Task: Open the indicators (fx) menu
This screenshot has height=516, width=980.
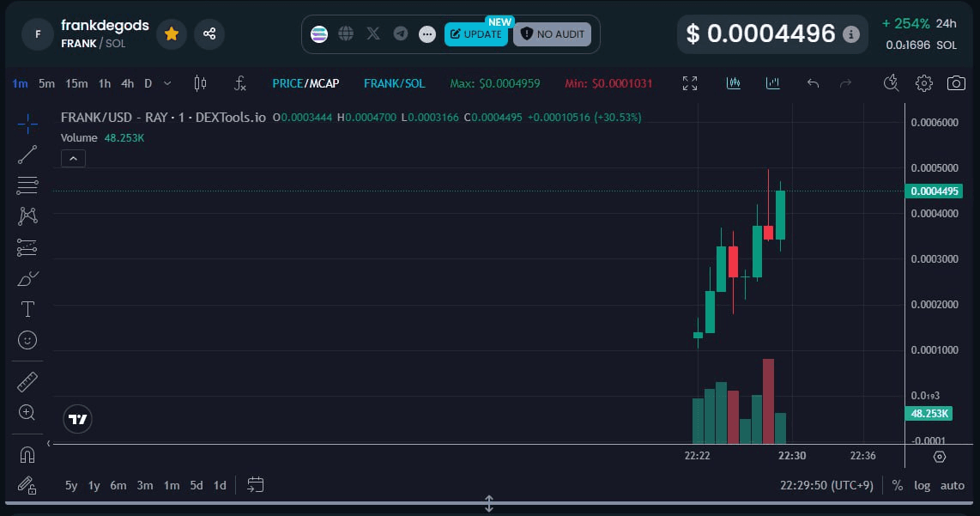Action: pyautogui.click(x=240, y=83)
